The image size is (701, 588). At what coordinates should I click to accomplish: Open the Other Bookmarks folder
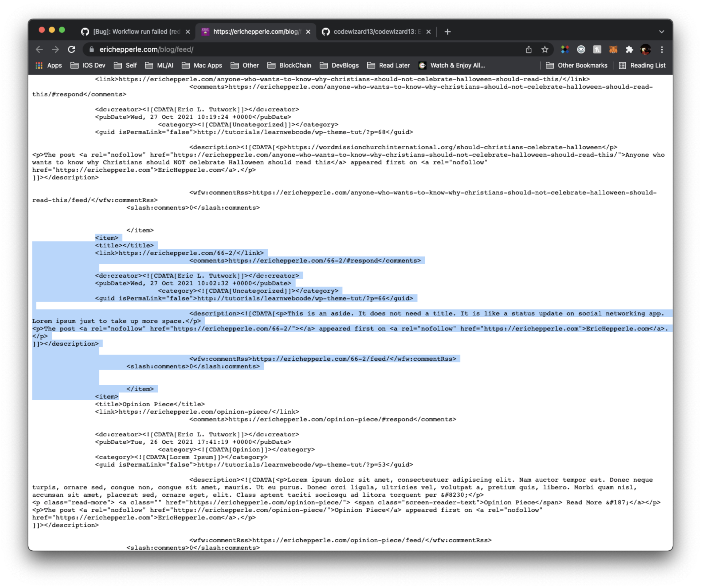click(x=577, y=66)
